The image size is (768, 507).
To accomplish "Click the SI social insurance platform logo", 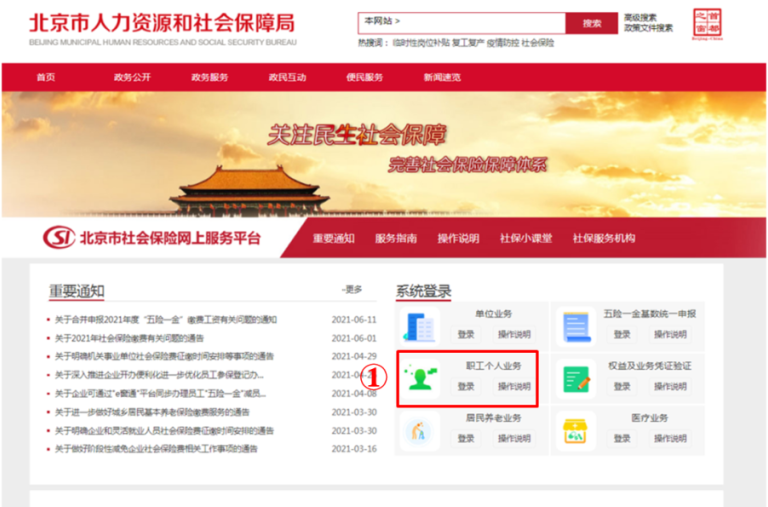I will pyautogui.click(x=59, y=238).
